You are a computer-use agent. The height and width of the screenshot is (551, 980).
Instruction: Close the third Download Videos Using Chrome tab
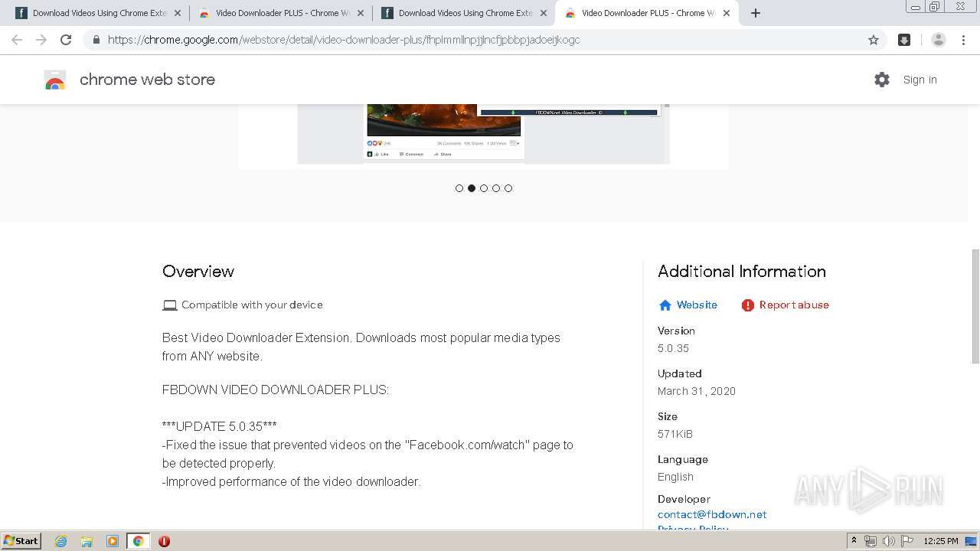pyautogui.click(x=544, y=13)
